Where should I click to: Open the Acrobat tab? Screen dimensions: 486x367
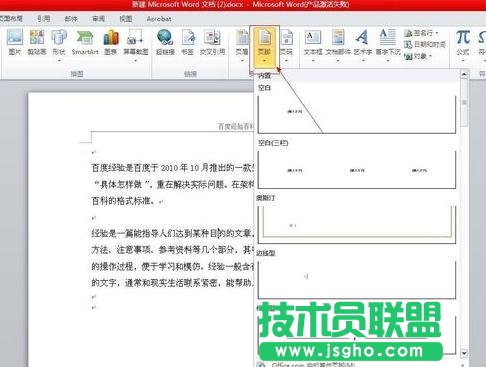[x=159, y=19]
